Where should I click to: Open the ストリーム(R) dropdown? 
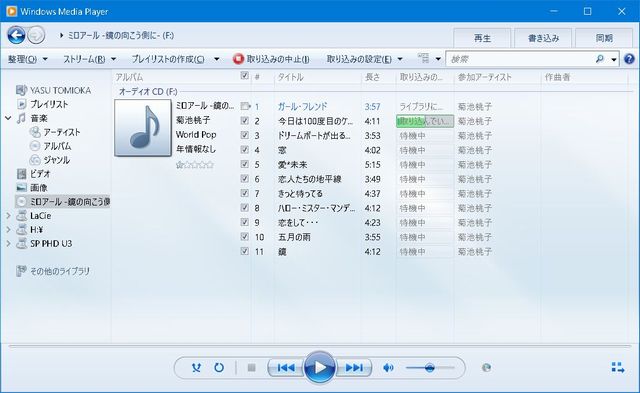[89, 59]
